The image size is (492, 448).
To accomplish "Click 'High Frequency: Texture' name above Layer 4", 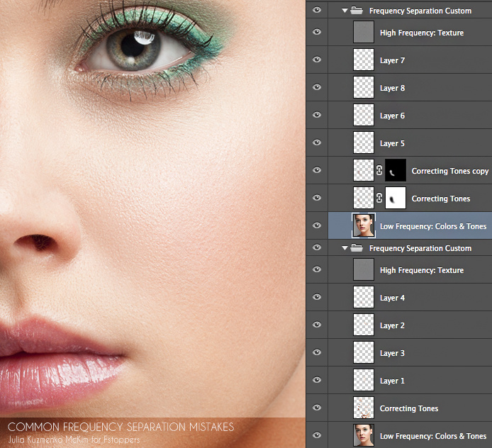I will click(422, 270).
